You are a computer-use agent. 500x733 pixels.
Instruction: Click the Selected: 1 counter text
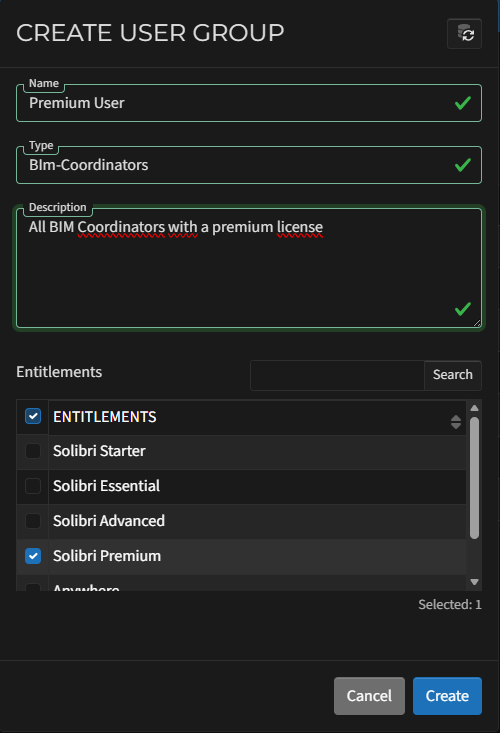click(450, 604)
